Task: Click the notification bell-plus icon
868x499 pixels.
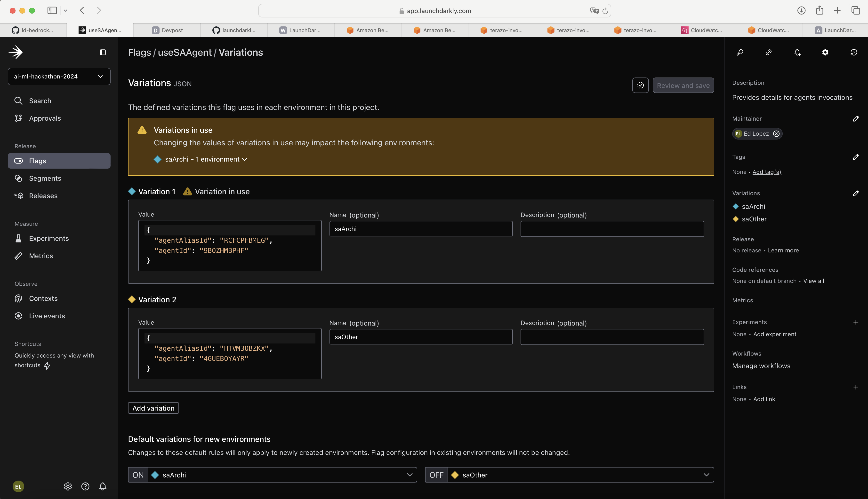Action: [x=797, y=52]
